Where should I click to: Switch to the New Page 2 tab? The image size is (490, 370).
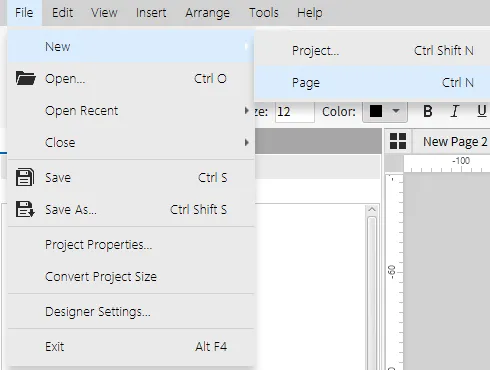pyautogui.click(x=455, y=142)
